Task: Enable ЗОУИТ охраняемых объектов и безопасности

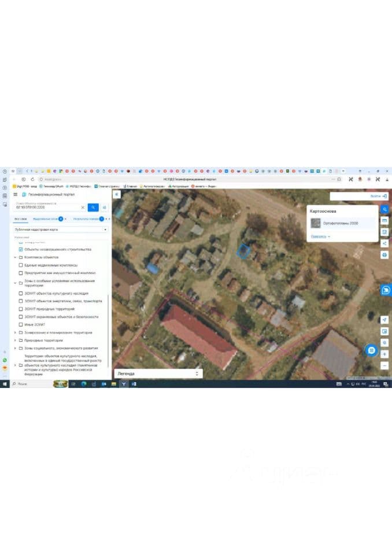Action: pyautogui.click(x=21, y=317)
